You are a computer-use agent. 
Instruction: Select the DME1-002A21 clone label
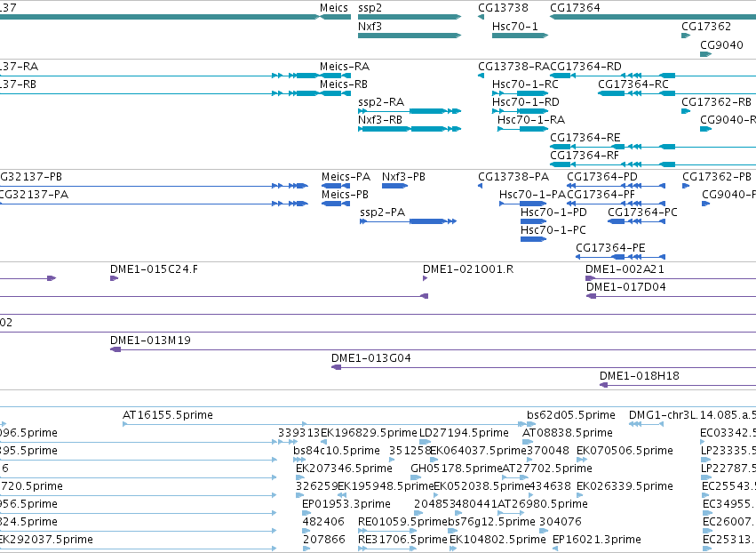625,269
